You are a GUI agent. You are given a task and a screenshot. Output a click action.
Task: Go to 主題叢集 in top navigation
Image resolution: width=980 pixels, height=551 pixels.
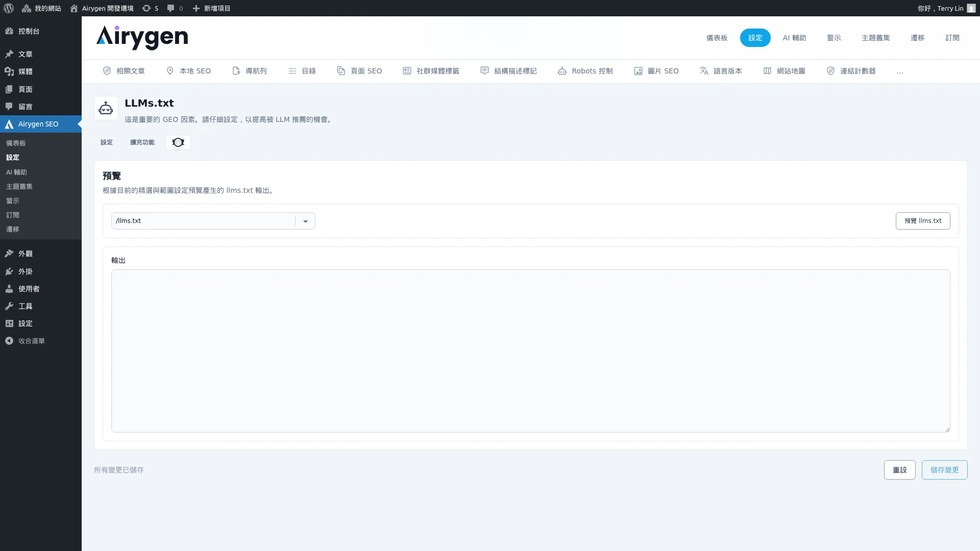[875, 38]
